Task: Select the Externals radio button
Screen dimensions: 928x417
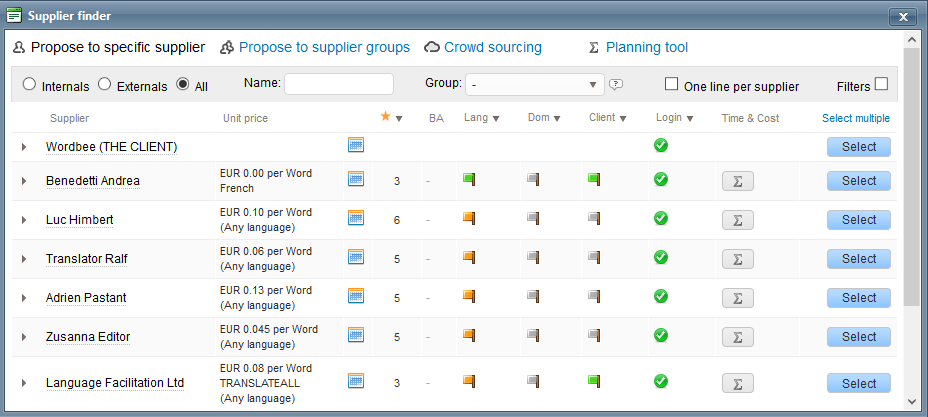Action: click(104, 85)
